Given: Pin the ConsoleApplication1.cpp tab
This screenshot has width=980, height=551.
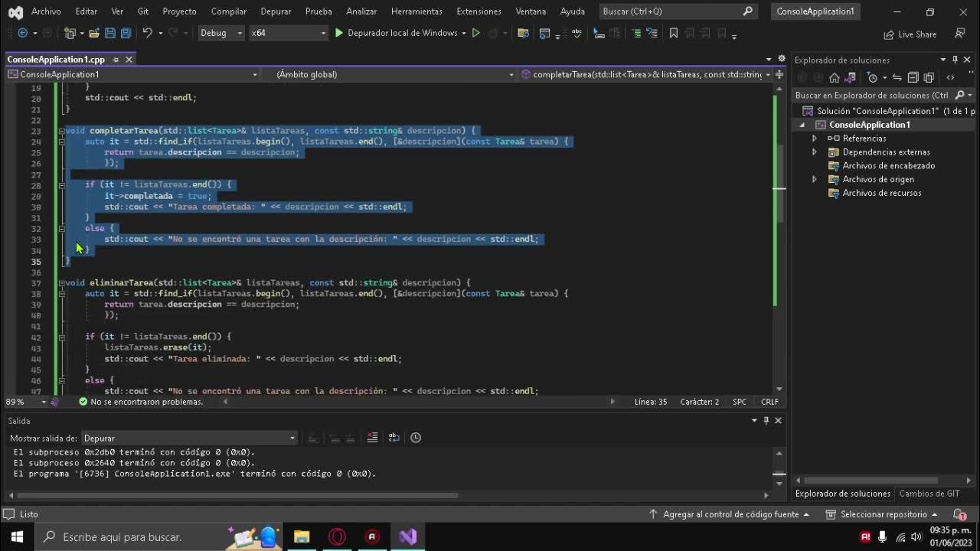Looking at the screenshot, I should click(116, 60).
